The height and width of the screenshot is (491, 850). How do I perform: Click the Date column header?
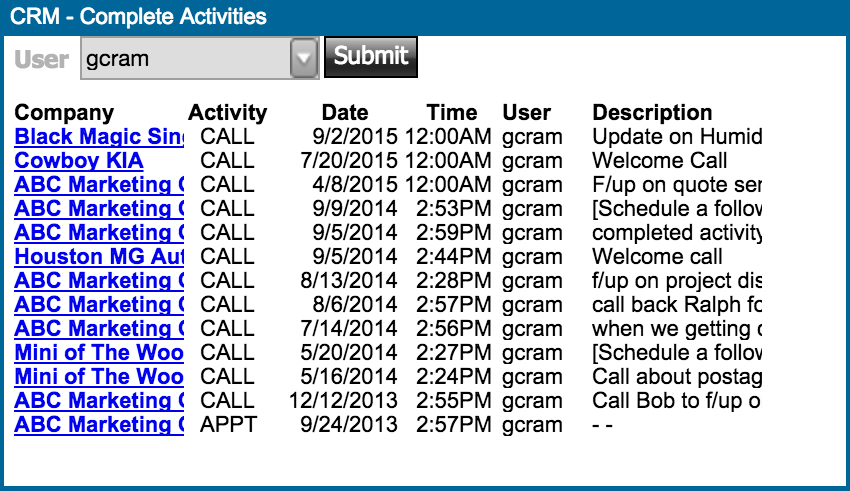pos(345,113)
